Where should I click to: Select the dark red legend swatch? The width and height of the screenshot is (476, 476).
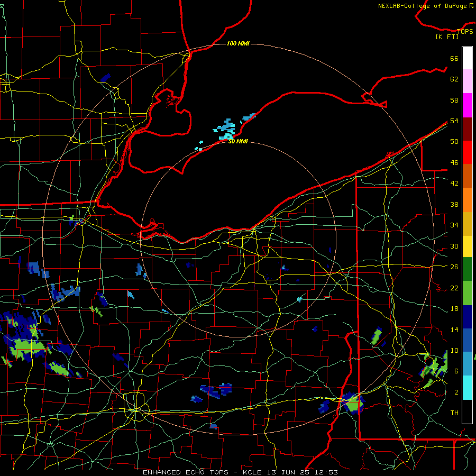point(467,129)
